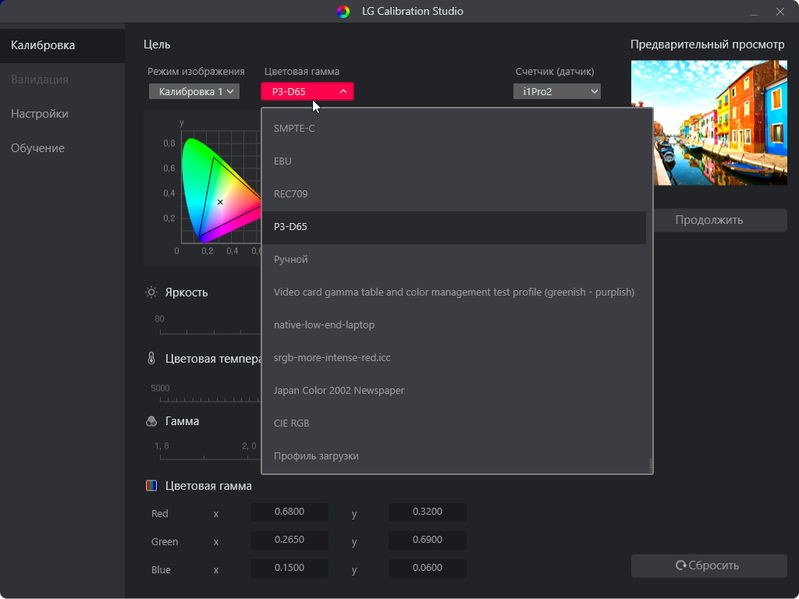
Task: Click the CIE chromaticity diagram
Action: tap(220, 188)
